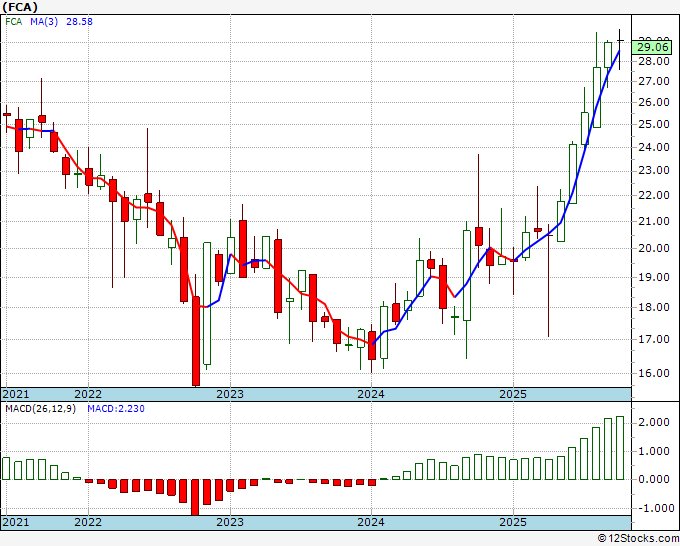This screenshot has width=680, height=546.
Task: Click the (FCA) chart title
Action: tap(20, 7)
